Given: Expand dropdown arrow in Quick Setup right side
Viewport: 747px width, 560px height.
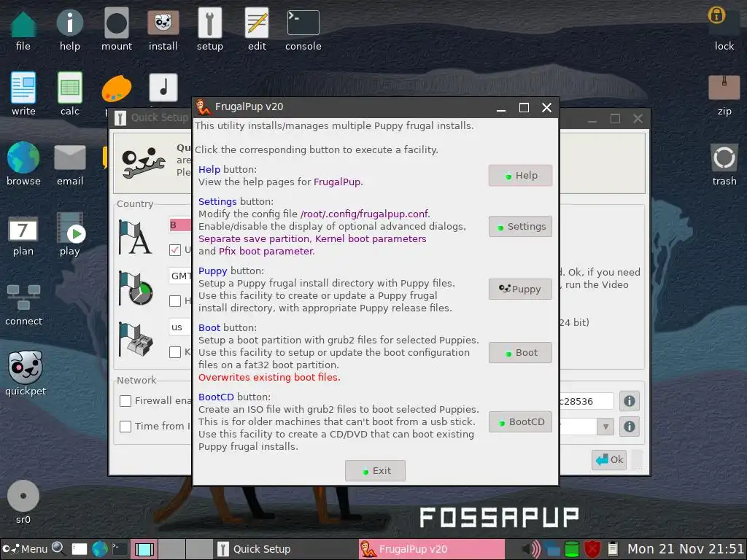Looking at the screenshot, I should point(605,427).
